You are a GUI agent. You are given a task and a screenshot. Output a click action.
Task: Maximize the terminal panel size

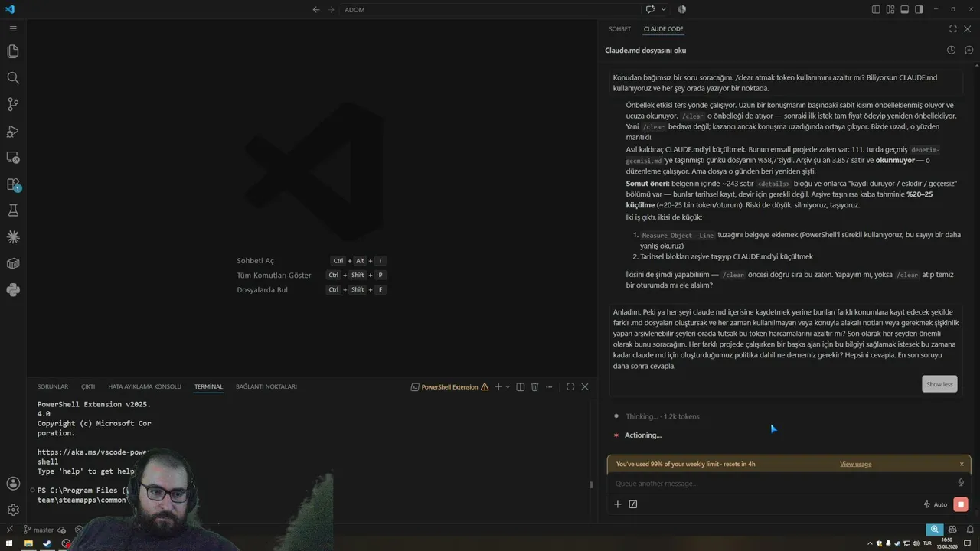click(570, 387)
